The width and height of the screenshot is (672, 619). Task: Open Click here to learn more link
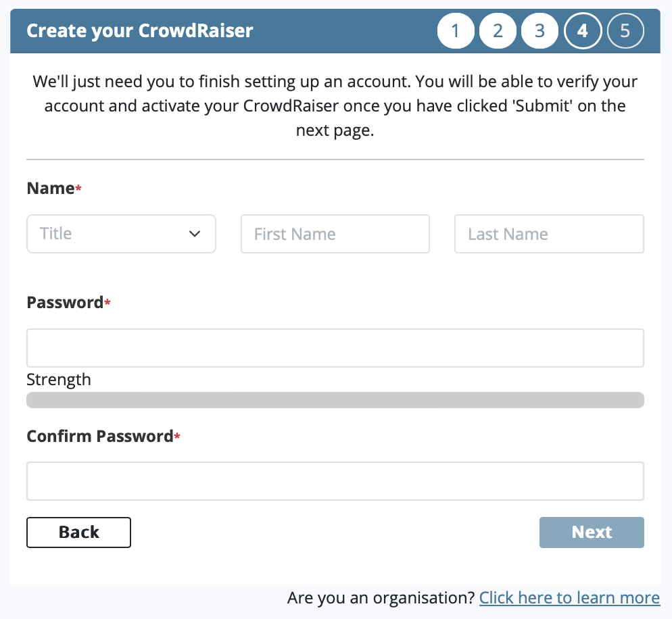569,597
